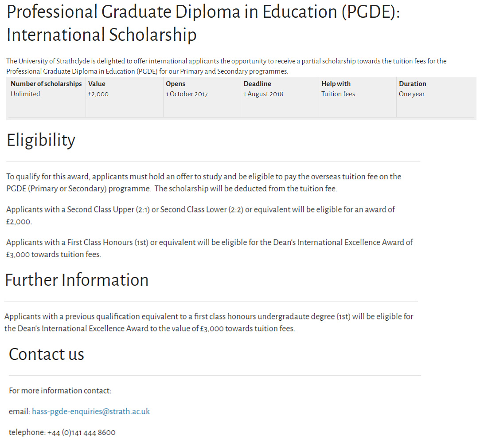Click the Opens column header
Image resolution: width=488 pixels, height=448 pixels.
[x=176, y=84]
